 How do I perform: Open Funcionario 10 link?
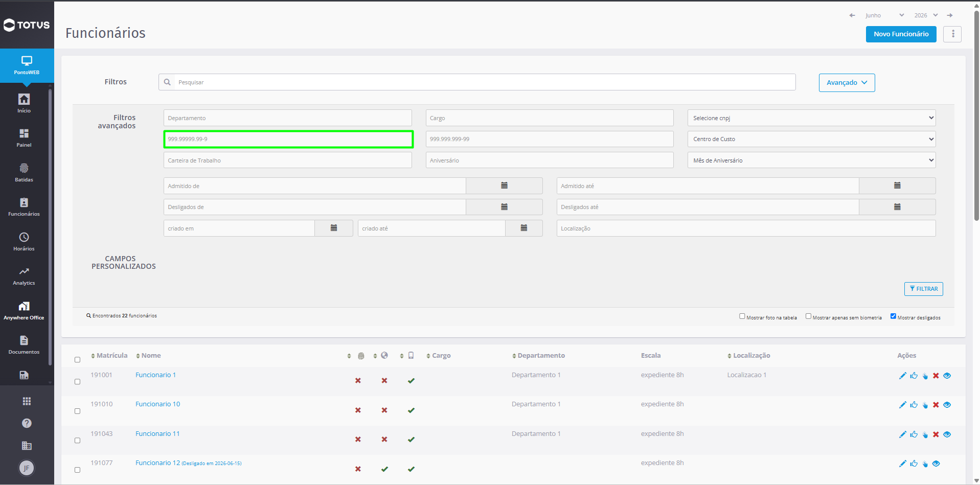coord(157,404)
